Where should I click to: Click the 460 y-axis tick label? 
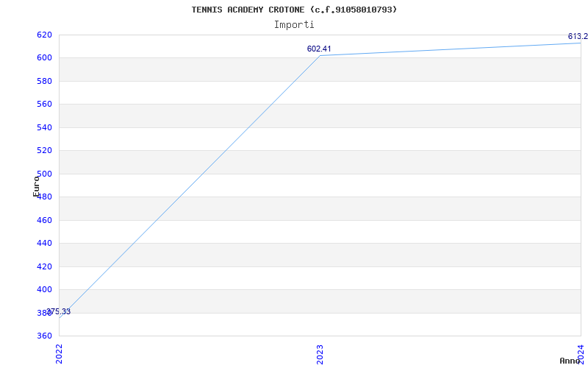(44, 220)
